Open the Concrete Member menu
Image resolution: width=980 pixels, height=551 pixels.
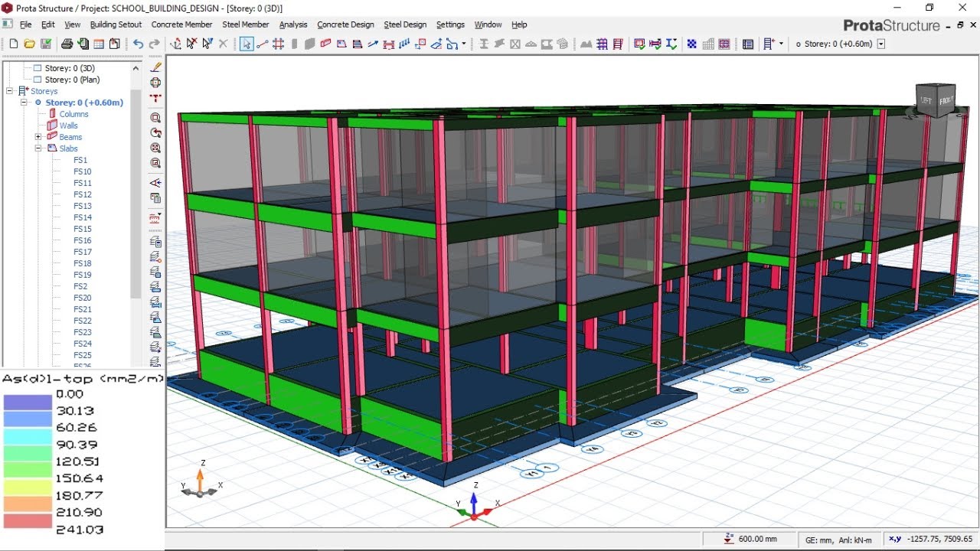point(181,24)
